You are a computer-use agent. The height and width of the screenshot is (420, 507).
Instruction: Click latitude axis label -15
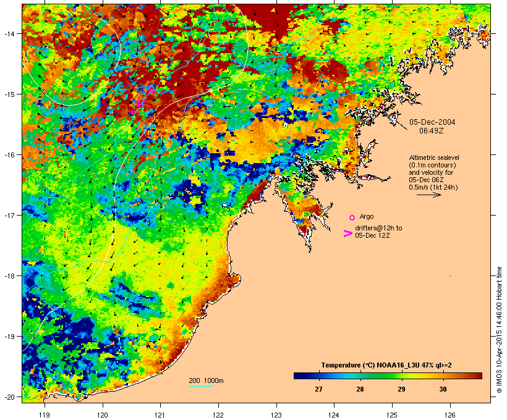[x=9, y=94]
